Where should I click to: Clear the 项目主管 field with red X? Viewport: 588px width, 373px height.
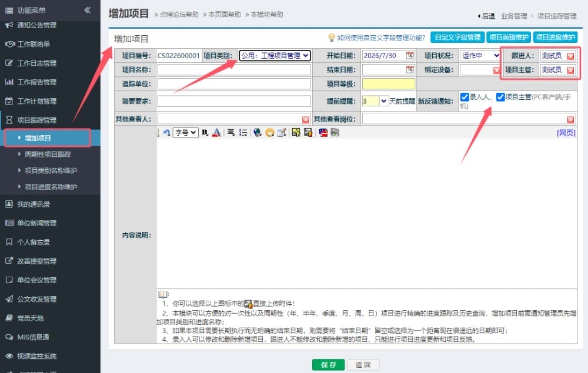pos(570,70)
